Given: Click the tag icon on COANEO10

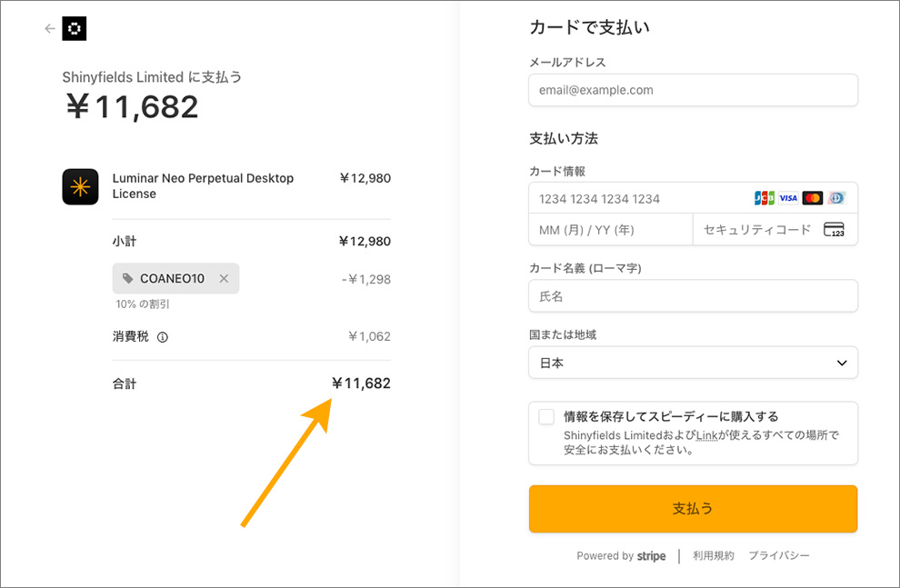Looking at the screenshot, I should pyautogui.click(x=127, y=279).
